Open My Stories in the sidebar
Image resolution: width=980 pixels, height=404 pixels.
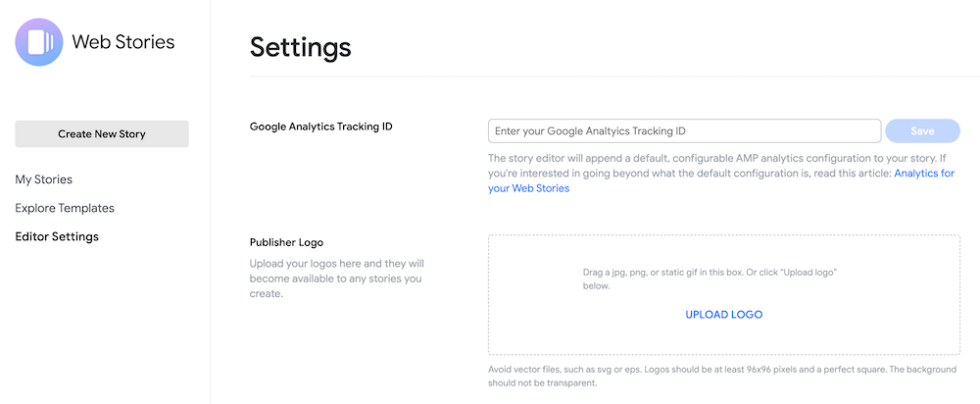coord(44,179)
